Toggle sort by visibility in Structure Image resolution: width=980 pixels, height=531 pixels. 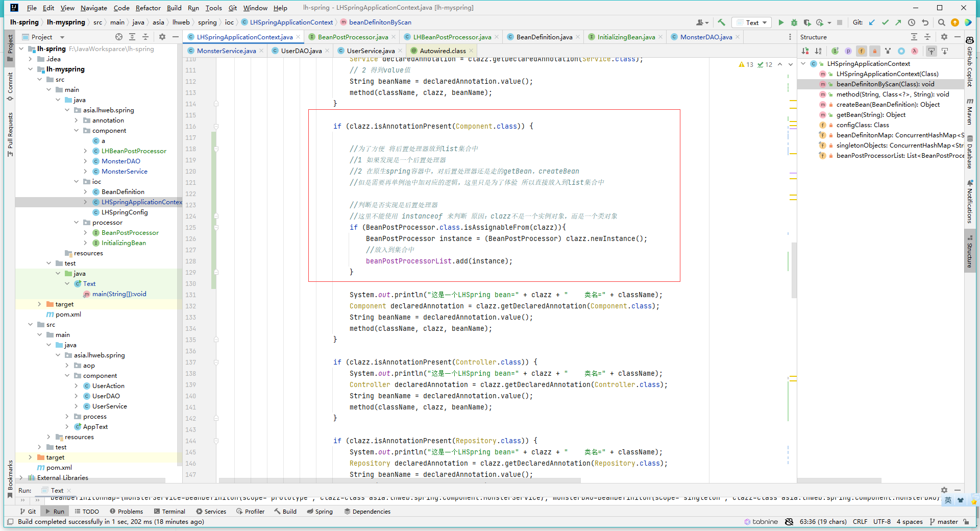pyautogui.click(x=805, y=51)
